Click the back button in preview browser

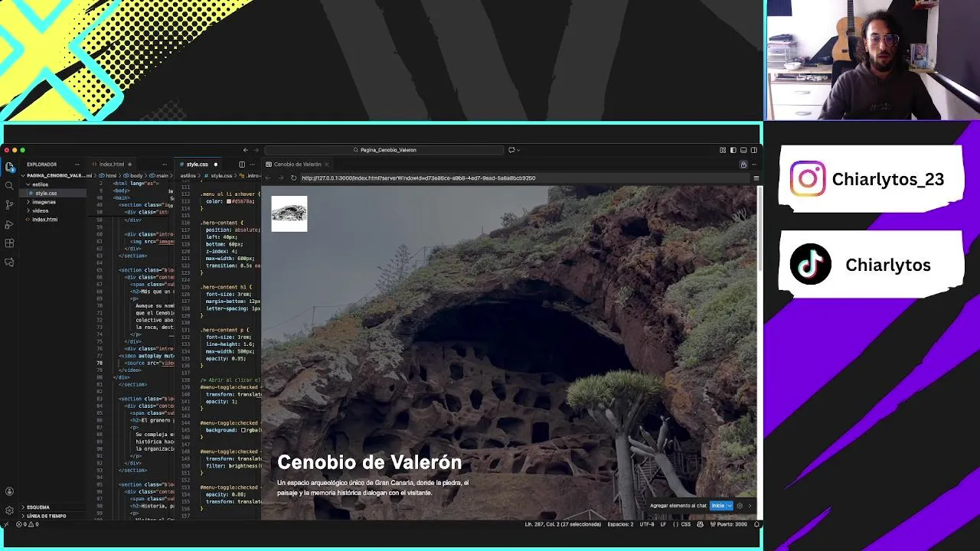(268, 178)
